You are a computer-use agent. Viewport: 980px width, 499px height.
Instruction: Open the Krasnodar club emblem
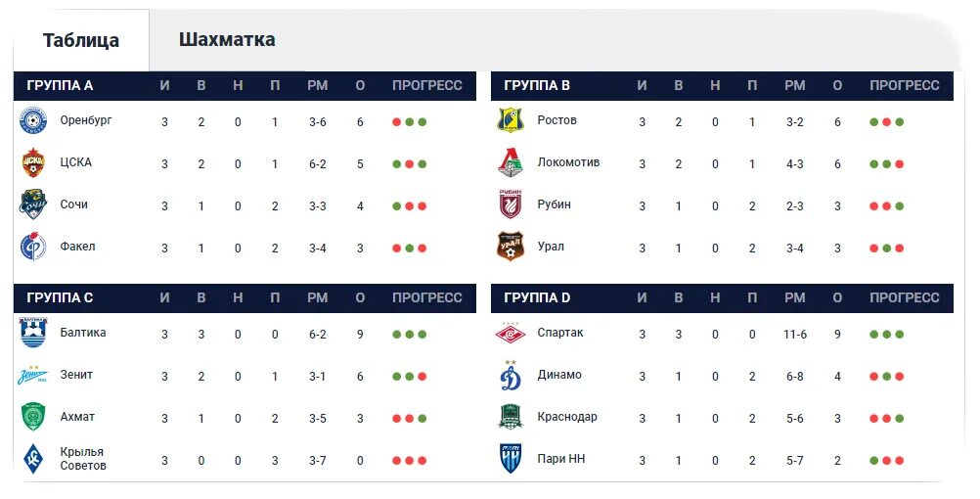point(511,417)
